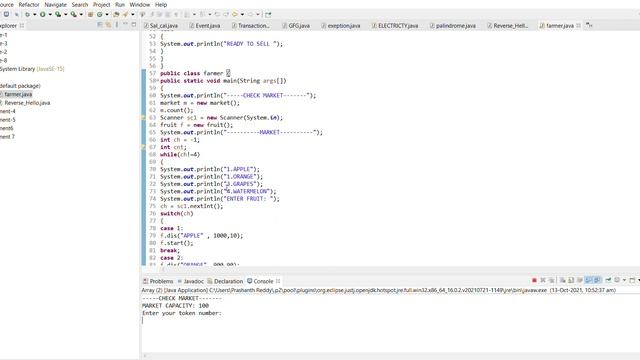This screenshot has width=640, height=360.
Task: Select the (default package) tree node
Action: 20,86
